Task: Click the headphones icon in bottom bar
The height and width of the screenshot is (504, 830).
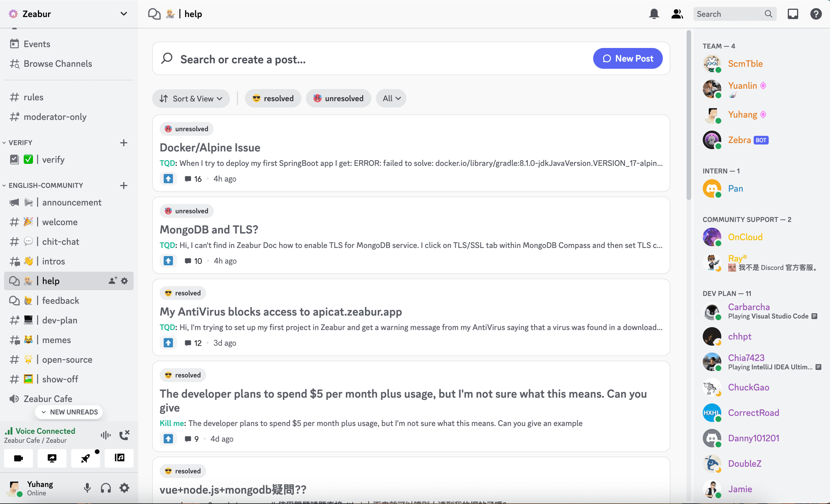Action: click(106, 489)
